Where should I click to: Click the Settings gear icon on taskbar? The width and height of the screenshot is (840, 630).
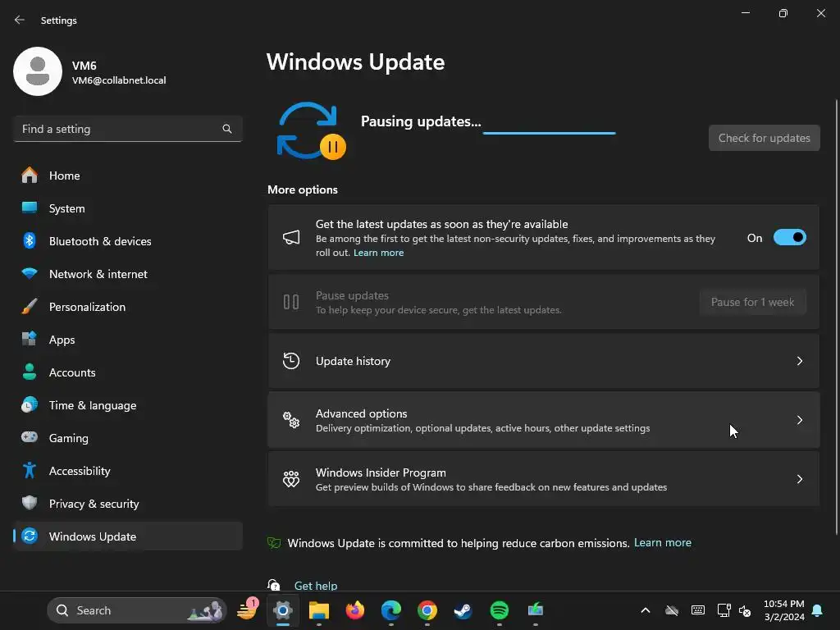tap(283, 610)
